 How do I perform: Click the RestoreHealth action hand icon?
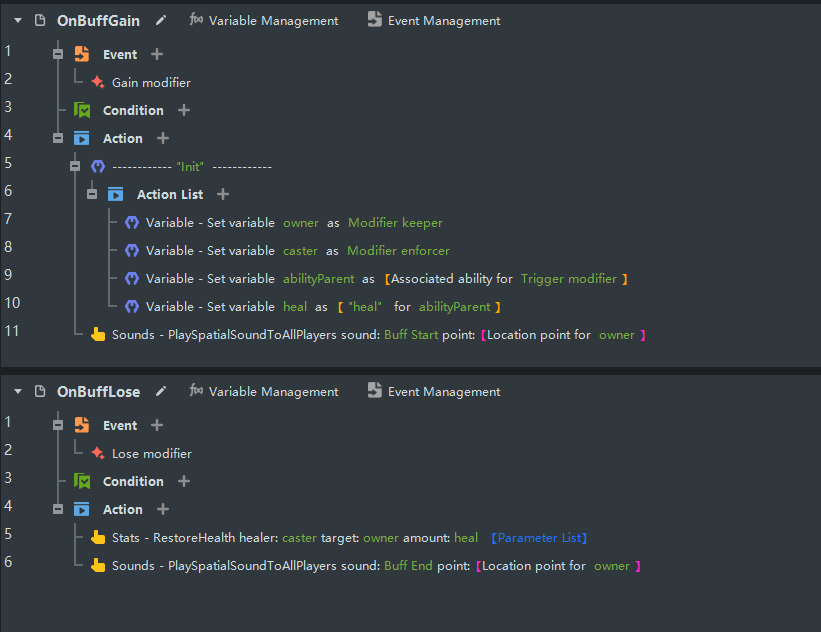point(98,538)
